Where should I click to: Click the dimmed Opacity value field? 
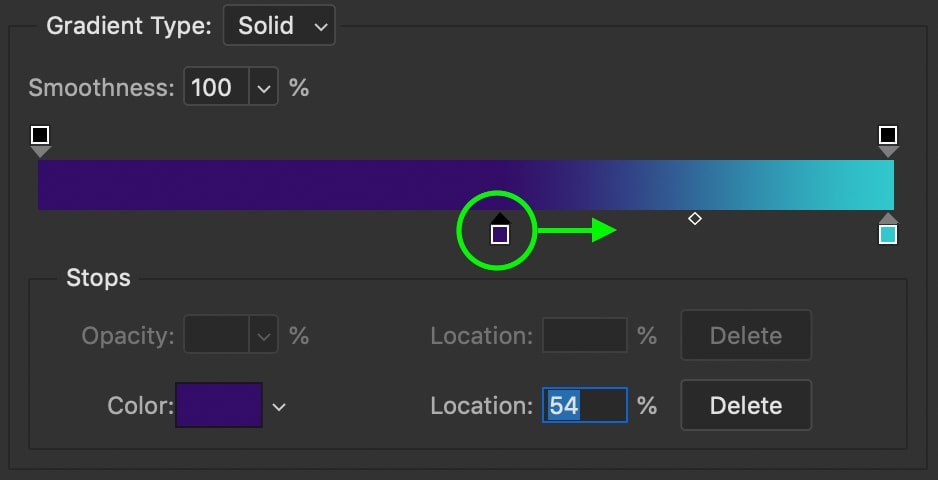216,335
